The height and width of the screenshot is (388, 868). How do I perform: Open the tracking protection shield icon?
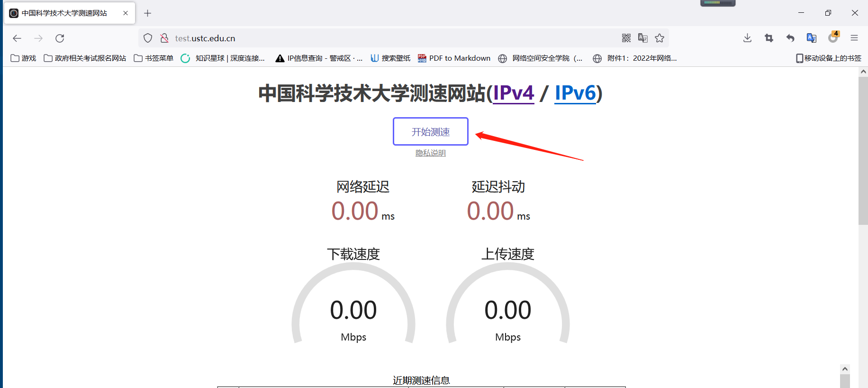(148, 38)
